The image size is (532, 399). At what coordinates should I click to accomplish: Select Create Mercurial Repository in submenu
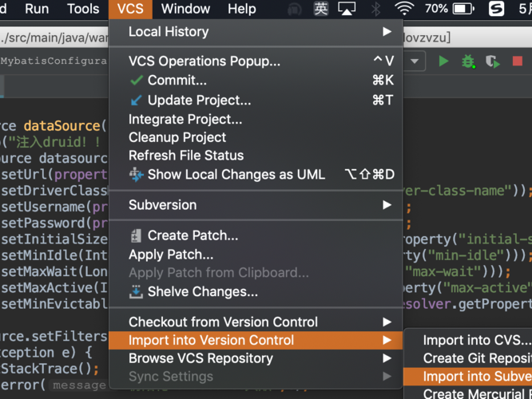pos(468,393)
